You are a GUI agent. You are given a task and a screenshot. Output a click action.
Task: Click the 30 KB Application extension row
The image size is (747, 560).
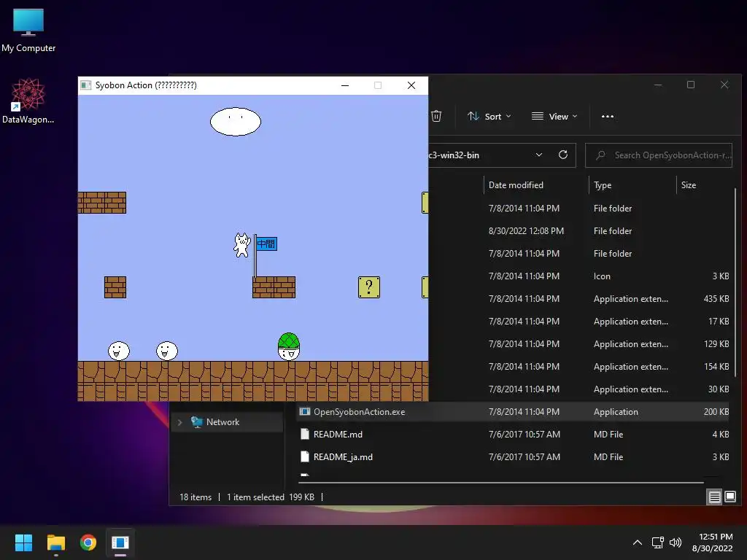click(x=580, y=389)
